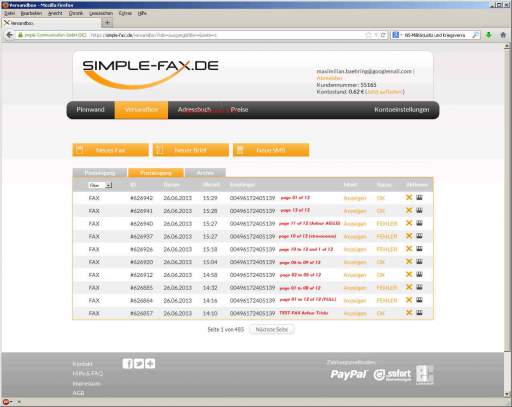512x407 pixels.
Task: Click the Nächste Seite button
Action: pyautogui.click(x=272, y=329)
